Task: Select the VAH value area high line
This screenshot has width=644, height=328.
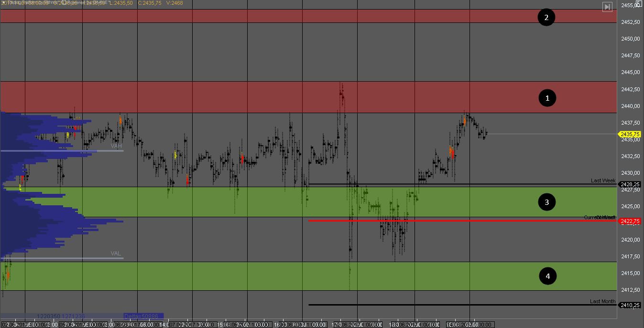Action: [x=62, y=151]
